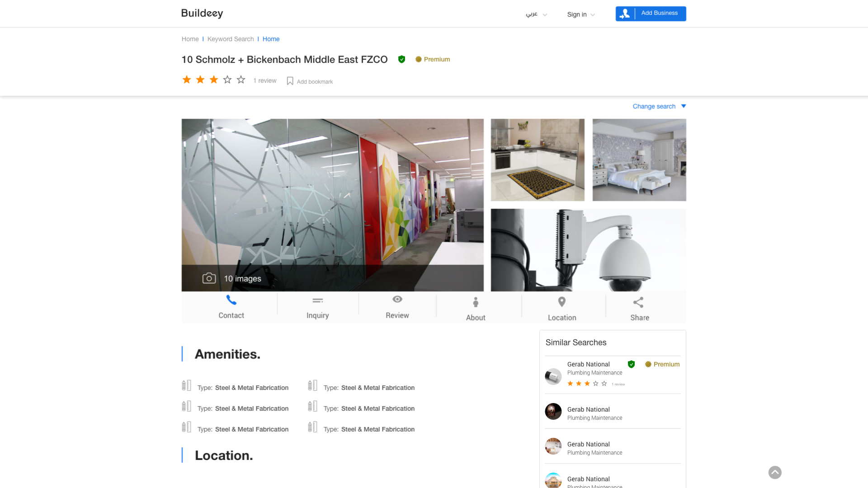Expand the Sign in dropdown

pyautogui.click(x=581, y=14)
